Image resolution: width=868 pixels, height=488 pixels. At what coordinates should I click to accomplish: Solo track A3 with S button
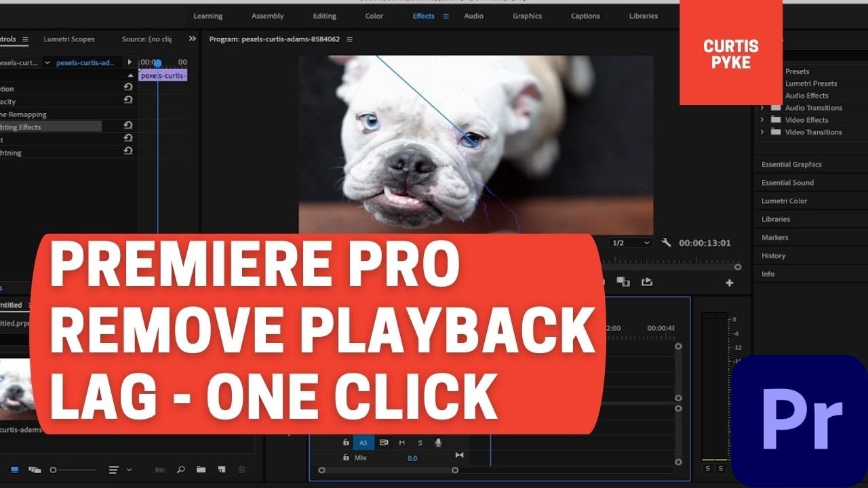coord(420,443)
